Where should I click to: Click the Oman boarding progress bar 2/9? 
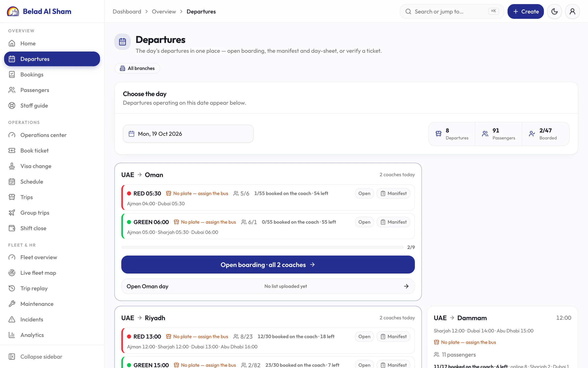pos(262,247)
